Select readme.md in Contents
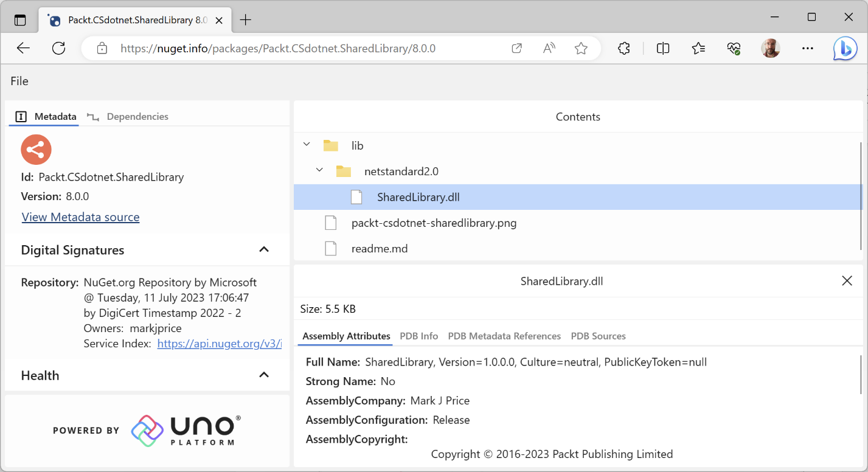The image size is (868, 472). pos(577,249)
